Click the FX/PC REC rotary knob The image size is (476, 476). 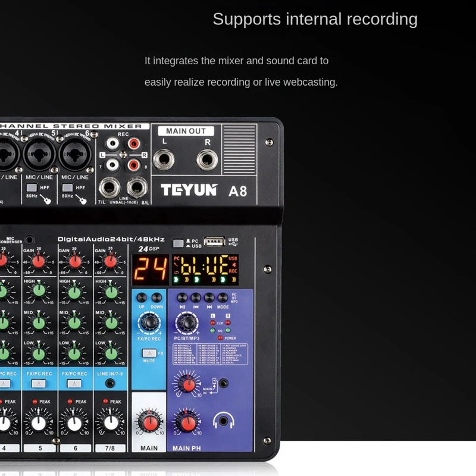[149, 322]
